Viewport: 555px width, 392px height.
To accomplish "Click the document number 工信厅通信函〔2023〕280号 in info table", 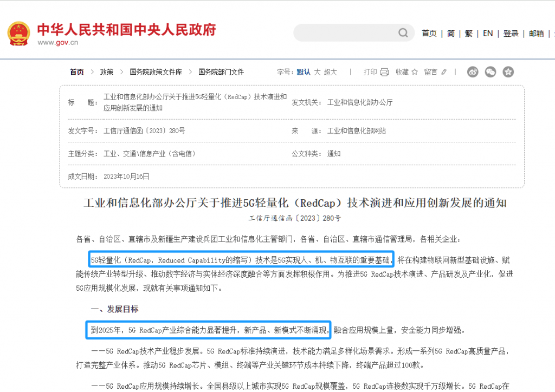I will click(x=144, y=131).
